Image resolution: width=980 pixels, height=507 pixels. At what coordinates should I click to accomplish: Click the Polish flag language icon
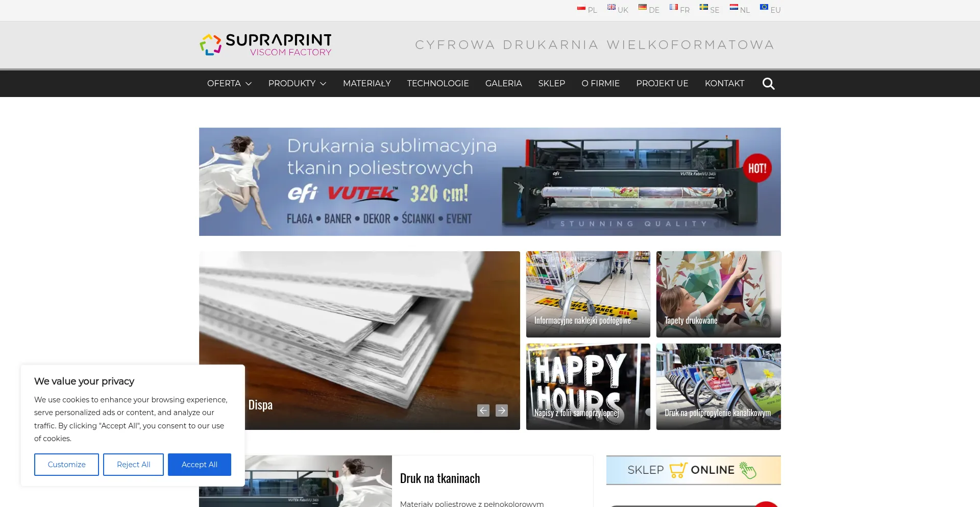pyautogui.click(x=581, y=8)
